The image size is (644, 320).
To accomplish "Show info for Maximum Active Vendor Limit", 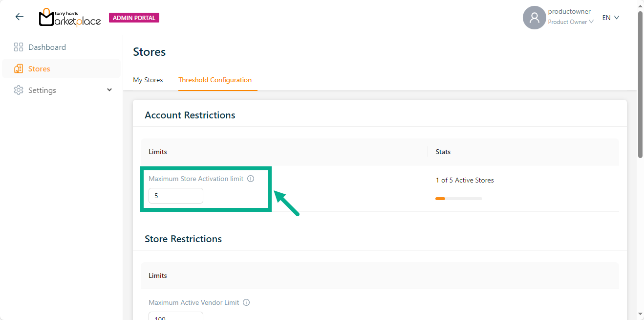I will pyautogui.click(x=246, y=303).
